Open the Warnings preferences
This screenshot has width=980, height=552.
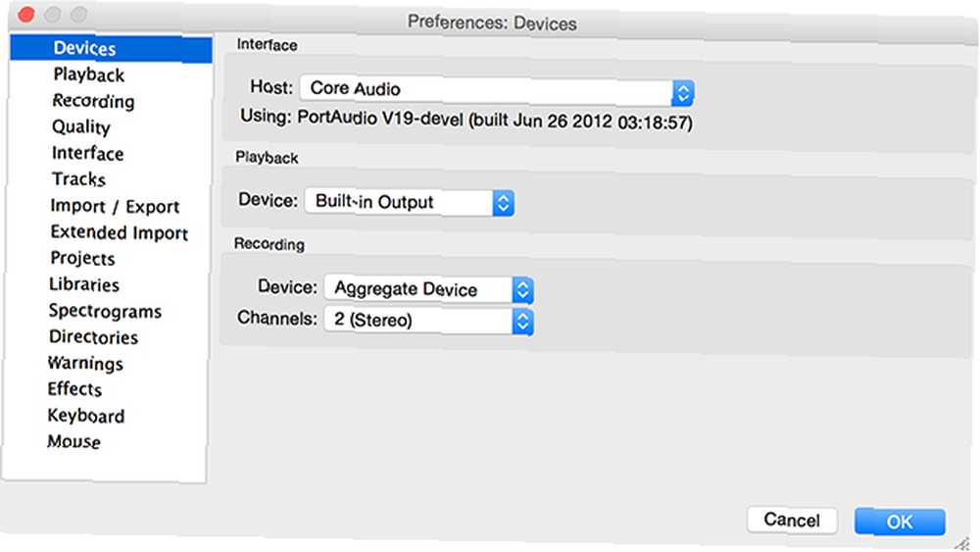click(x=85, y=363)
